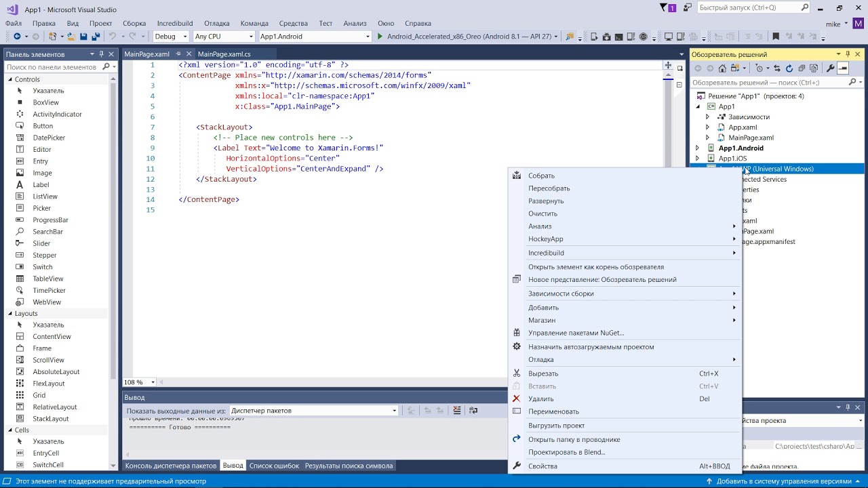Pick the StackLayout item in Toolbox
Screen dimensions: 868x488
coord(51,419)
